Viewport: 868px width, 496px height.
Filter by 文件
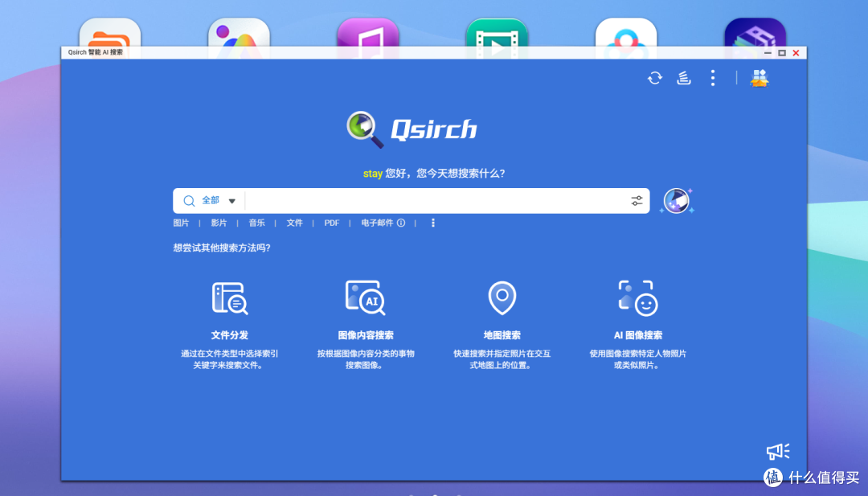294,223
